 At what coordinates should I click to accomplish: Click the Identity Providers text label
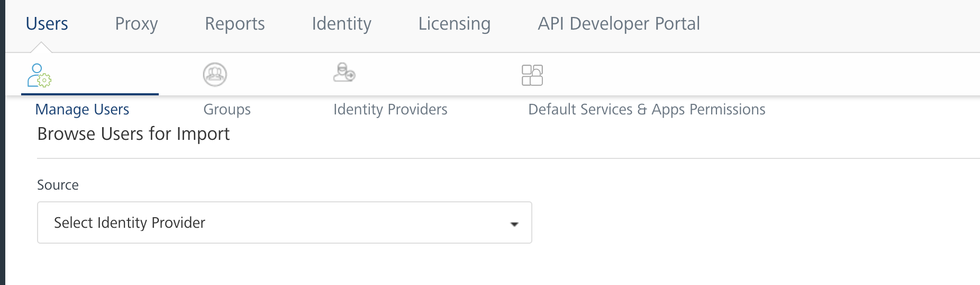tap(391, 110)
